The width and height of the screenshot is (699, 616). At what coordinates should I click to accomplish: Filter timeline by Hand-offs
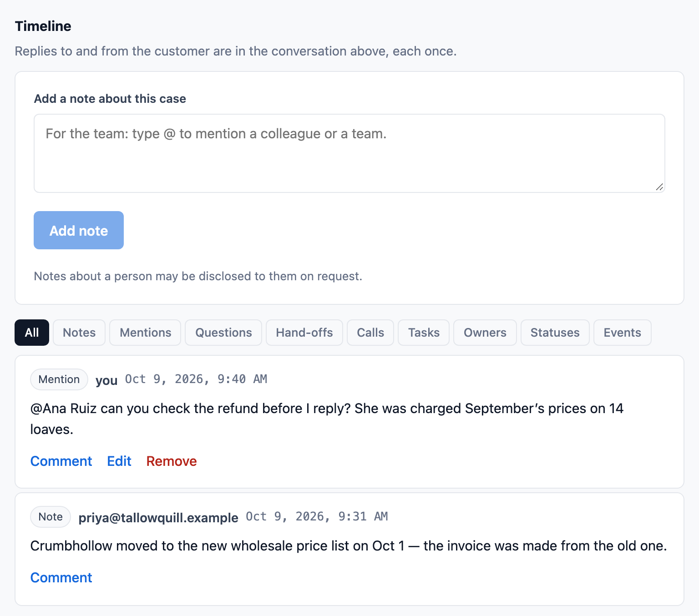pyautogui.click(x=304, y=333)
